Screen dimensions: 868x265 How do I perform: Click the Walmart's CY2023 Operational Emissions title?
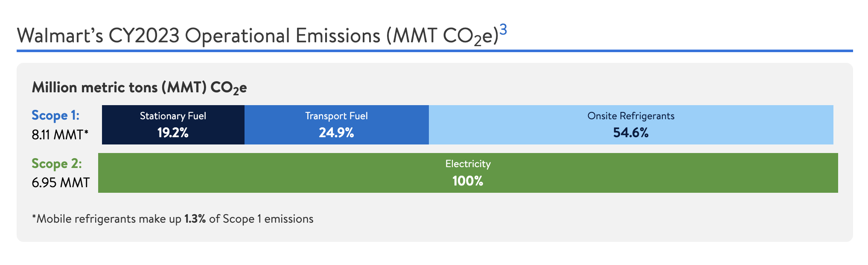pyautogui.click(x=257, y=36)
